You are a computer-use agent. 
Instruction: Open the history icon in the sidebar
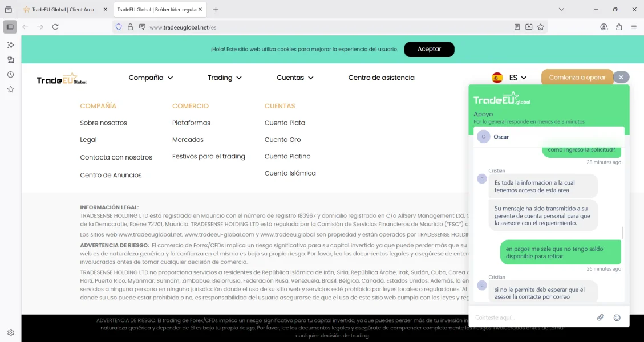point(10,75)
